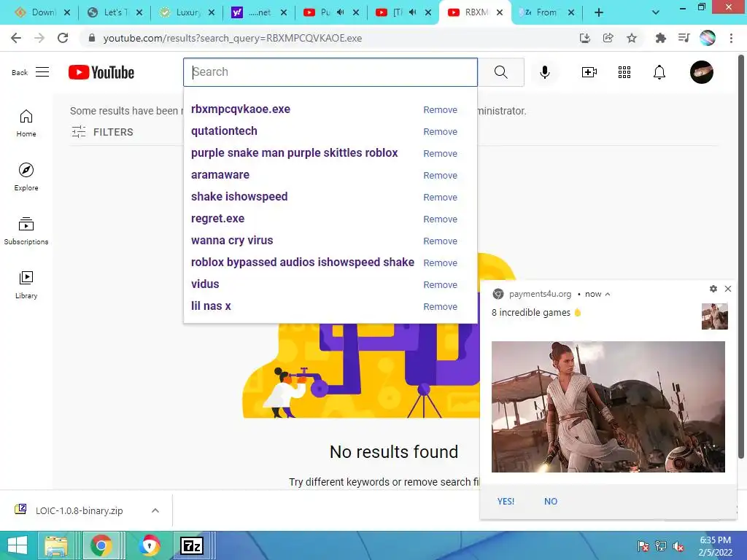The image size is (747, 560).
Task: Remove the rbxmpcqvkaoe.exe suggestion
Action: click(x=440, y=110)
